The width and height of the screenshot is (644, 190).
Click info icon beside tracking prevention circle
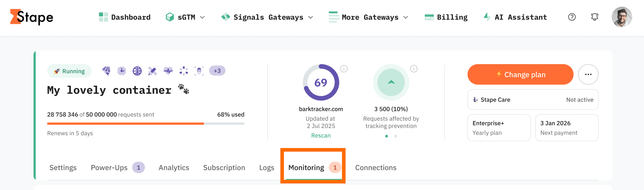coord(414,69)
